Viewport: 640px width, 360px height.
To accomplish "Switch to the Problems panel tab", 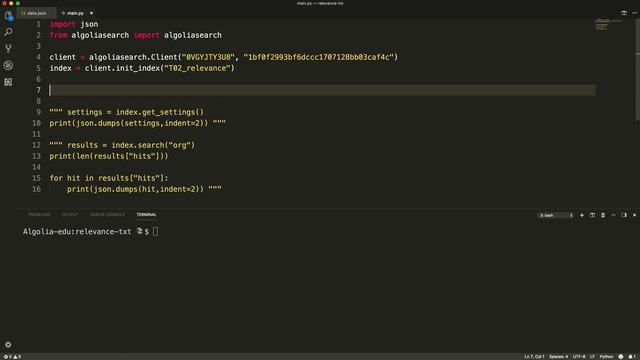I will (x=39, y=215).
